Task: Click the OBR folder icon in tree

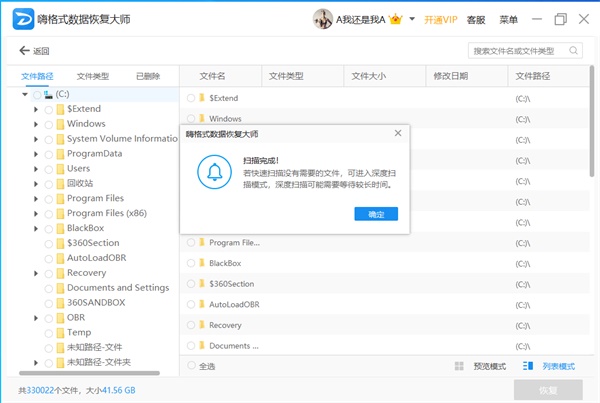Action: [60, 318]
